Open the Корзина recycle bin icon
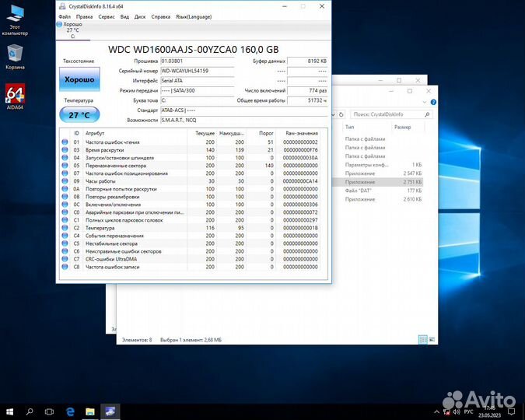The width and height of the screenshot is (525, 420). click(15, 57)
